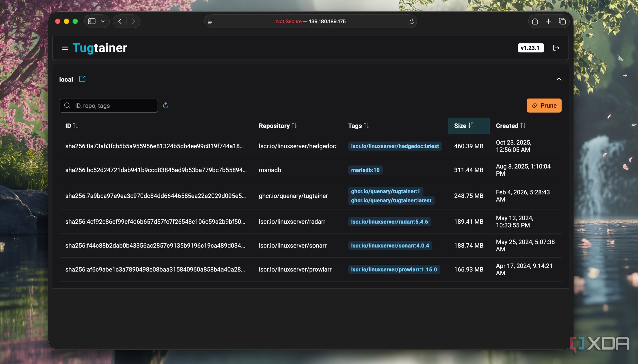Viewport: 638px width, 364px height.
Task: Open local host external link icon
Action: tap(82, 79)
